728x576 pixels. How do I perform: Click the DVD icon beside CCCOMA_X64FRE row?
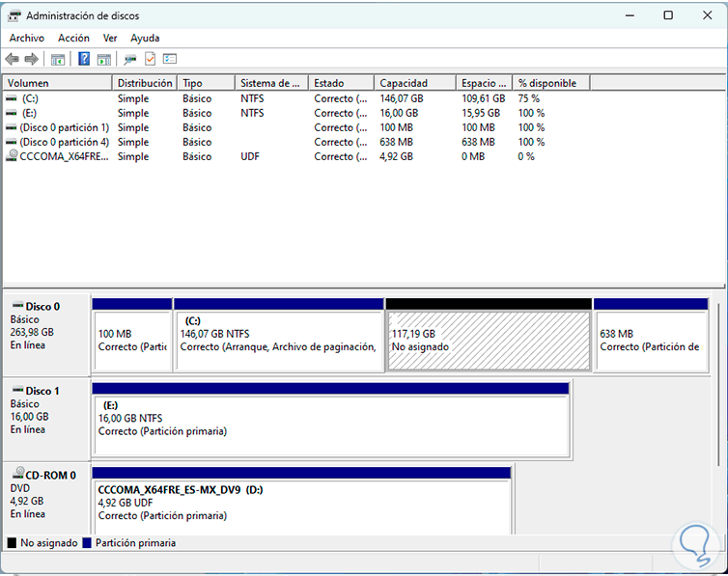(x=12, y=155)
